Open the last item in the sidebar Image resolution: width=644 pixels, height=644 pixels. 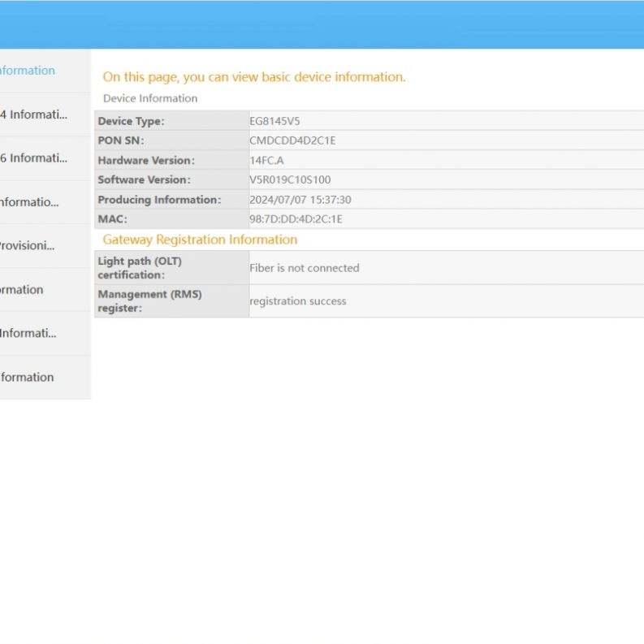tap(28, 378)
